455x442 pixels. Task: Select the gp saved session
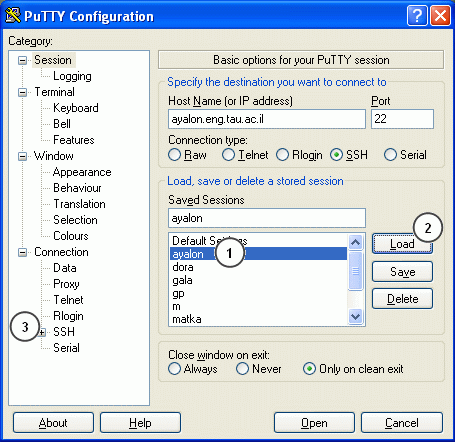point(258,293)
